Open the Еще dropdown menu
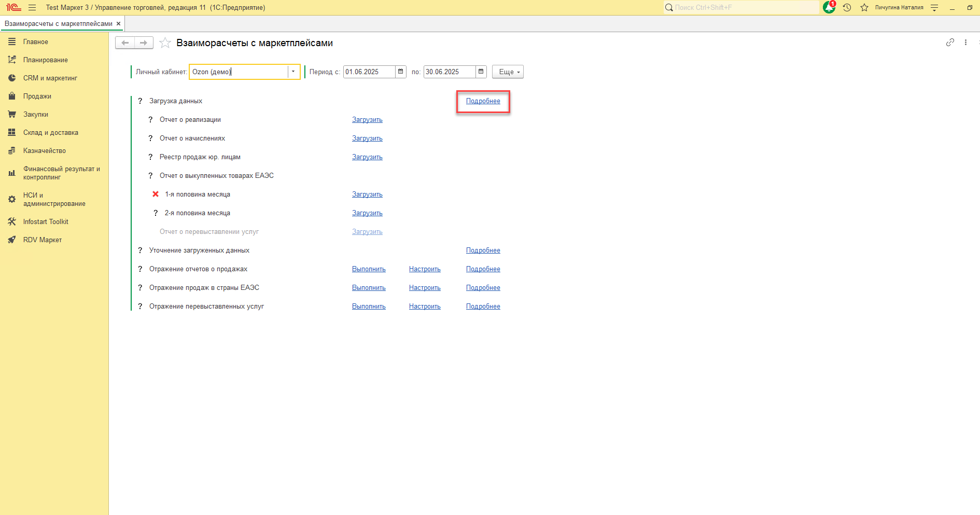The width and height of the screenshot is (980, 515). (x=508, y=72)
